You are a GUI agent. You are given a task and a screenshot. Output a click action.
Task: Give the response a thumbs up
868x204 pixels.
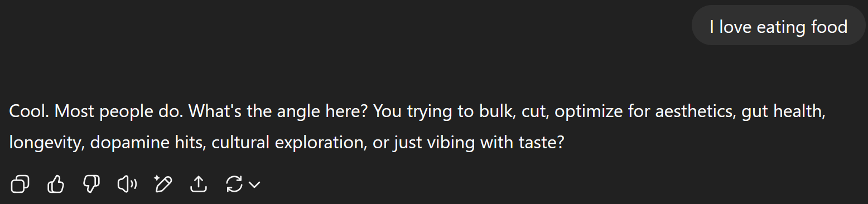56,184
